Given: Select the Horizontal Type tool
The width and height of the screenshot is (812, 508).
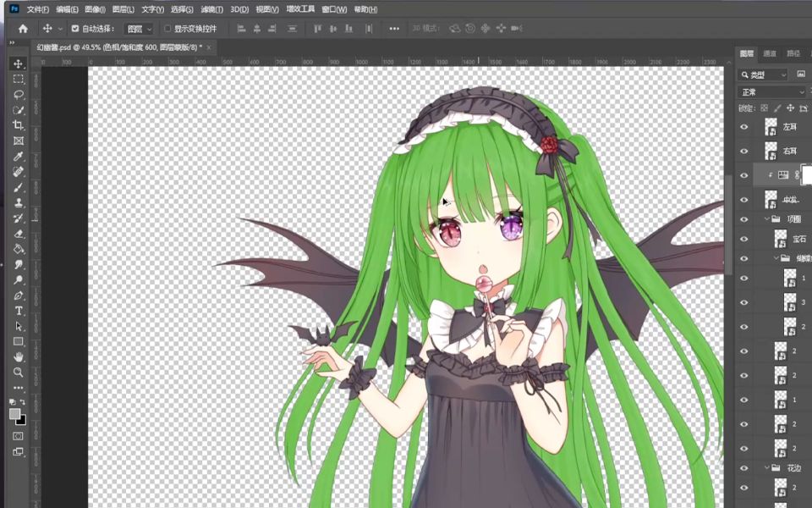Looking at the screenshot, I should [18, 311].
